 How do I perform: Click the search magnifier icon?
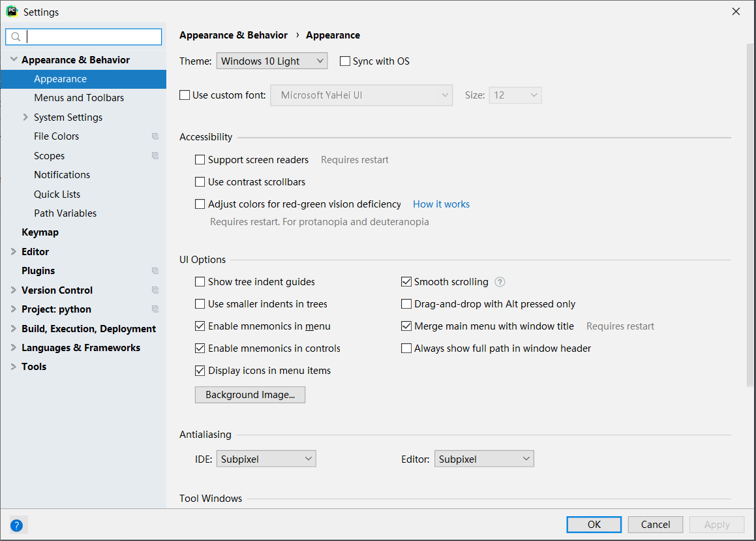(16, 37)
